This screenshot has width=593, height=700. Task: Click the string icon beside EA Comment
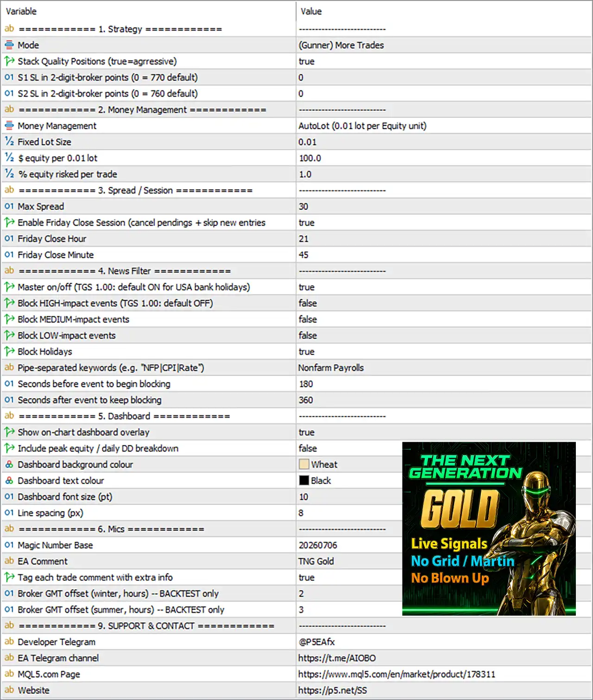click(x=9, y=561)
